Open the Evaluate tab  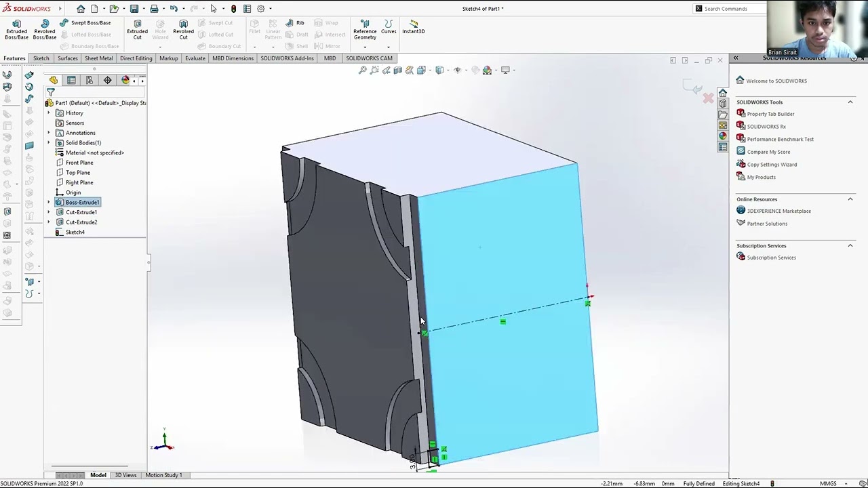click(195, 58)
